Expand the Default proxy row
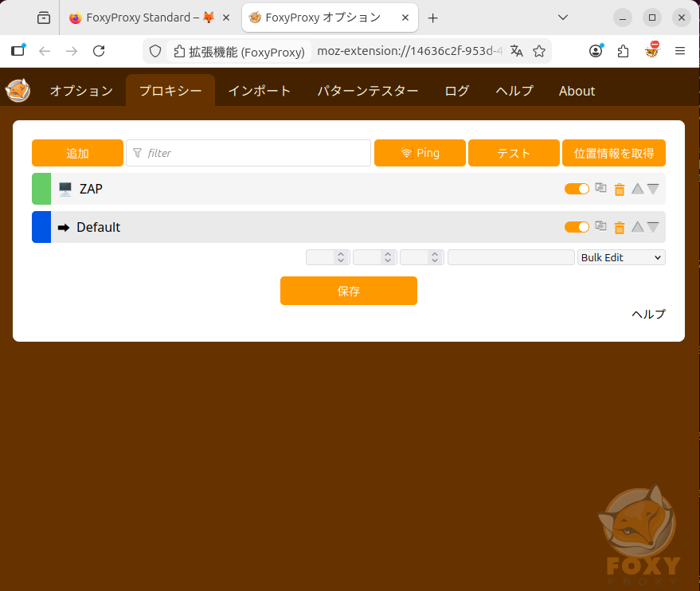The height and width of the screenshot is (591, 700). pyautogui.click(x=349, y=227)
